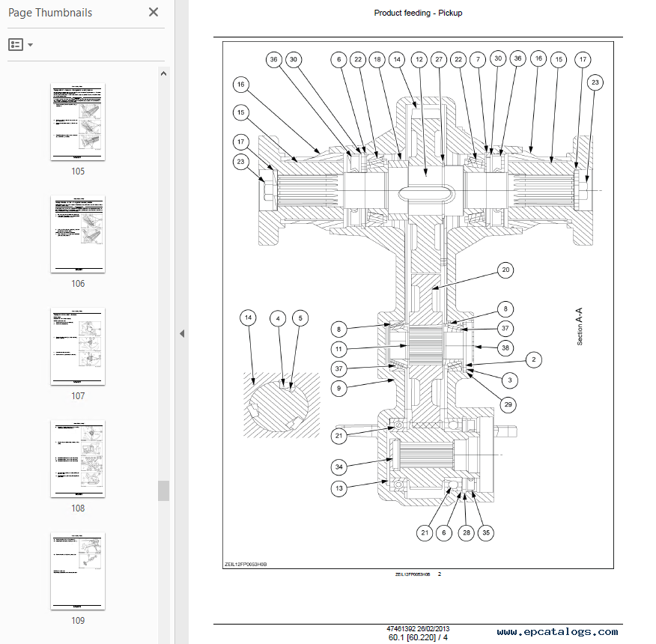Click callout number 4 above the detail view
656x644 pixels.
(x=278, y=318)
